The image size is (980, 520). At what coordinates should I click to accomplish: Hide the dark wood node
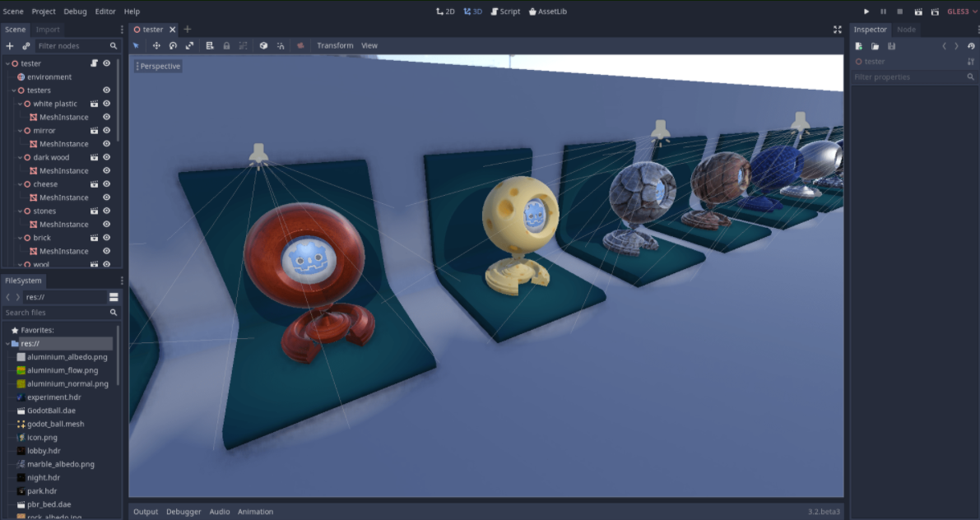[107, 157]
